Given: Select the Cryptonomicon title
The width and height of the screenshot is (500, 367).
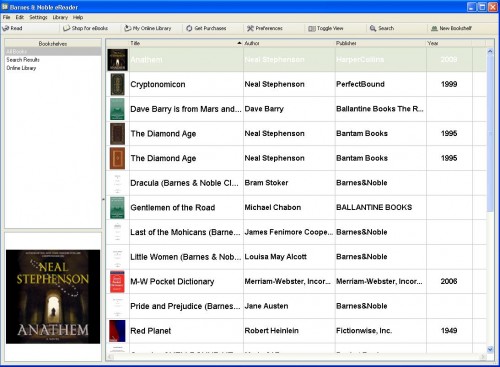Looking at the screenshot, I should 158,84.
